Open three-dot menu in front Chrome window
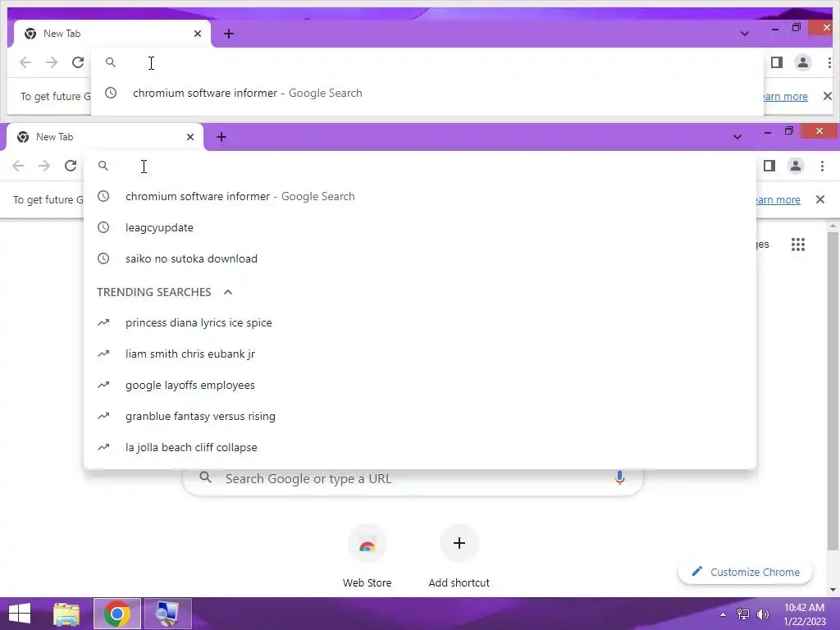 click(x=822, y=166)
